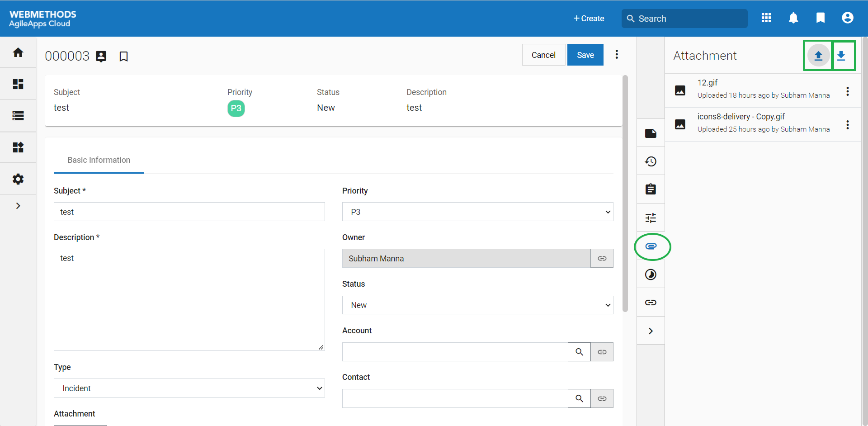Click the Attachment panel heading
The height and width of the screenshot is (426, 868).
point(705,56)
